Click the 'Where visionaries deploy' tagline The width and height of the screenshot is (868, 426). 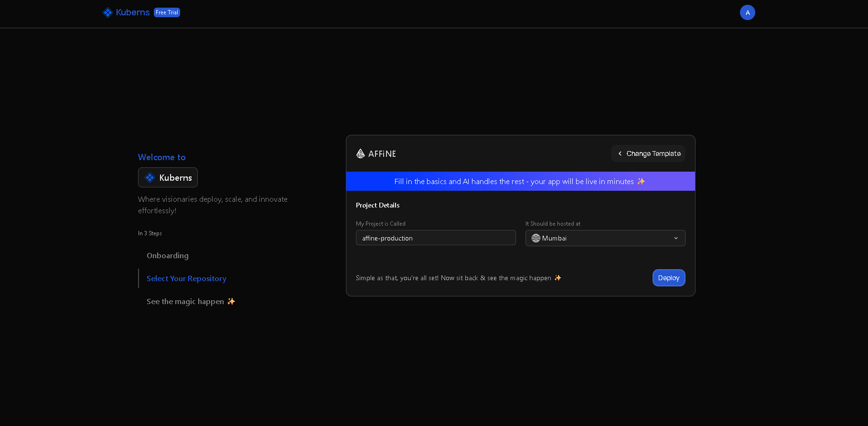click(213, 205)
